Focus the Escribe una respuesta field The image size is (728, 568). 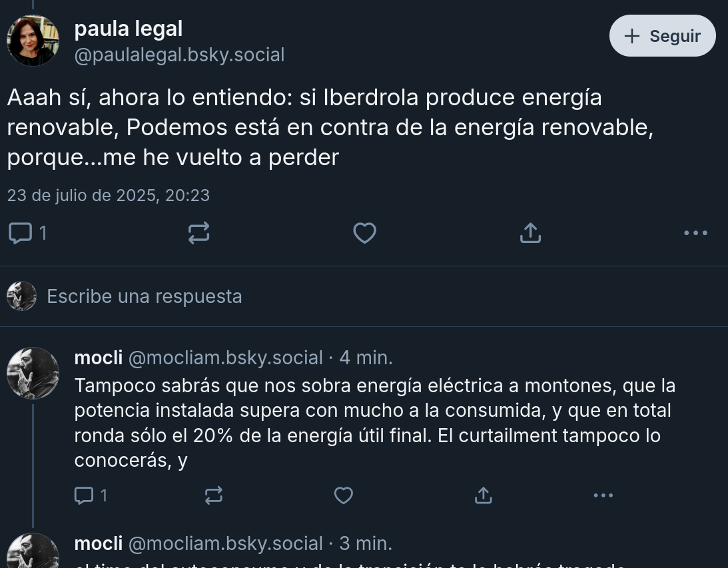(x=266, y=296)
